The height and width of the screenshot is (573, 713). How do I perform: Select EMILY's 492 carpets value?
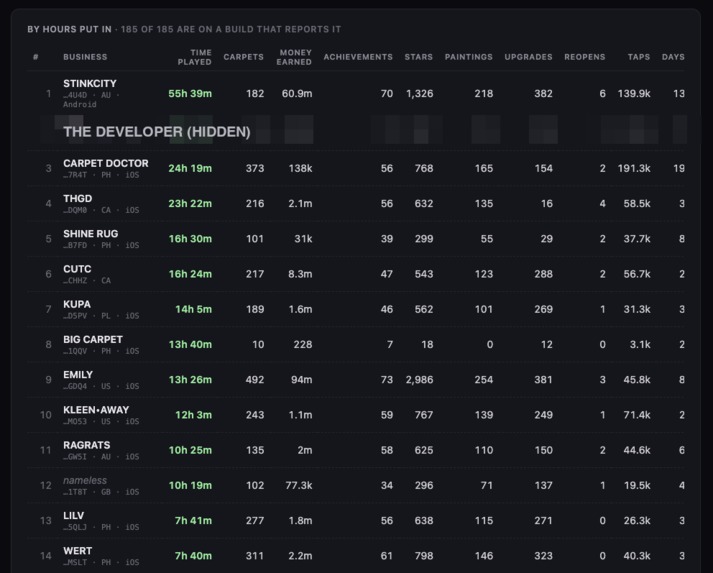tap(255, 380)
